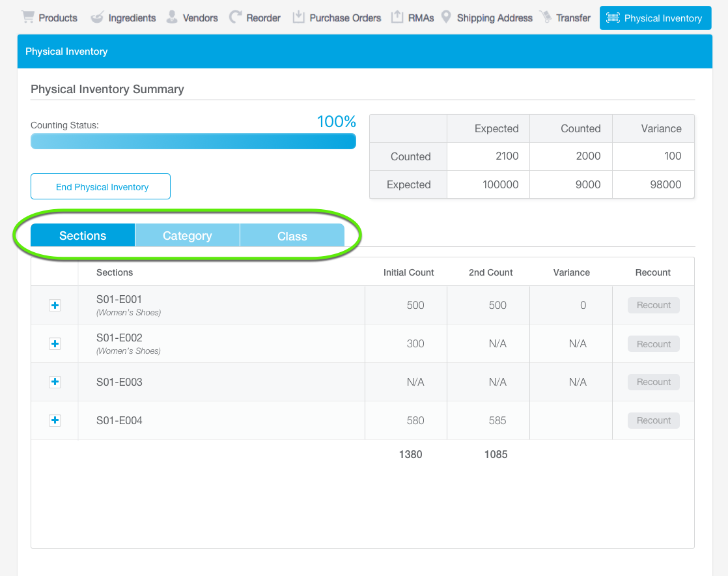Click Physical Inventory Summary heading

pos(107,89)
